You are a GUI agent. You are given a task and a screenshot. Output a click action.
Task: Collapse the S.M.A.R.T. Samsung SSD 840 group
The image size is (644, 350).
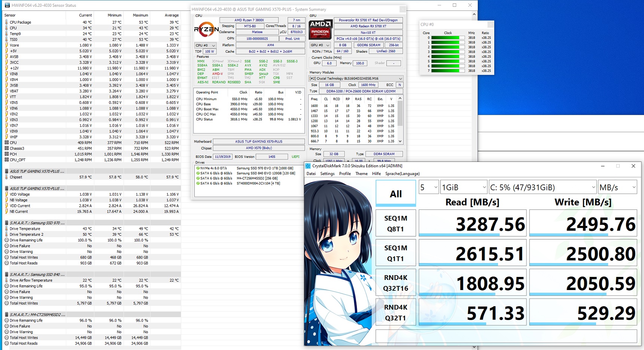(x=7, y=275)
